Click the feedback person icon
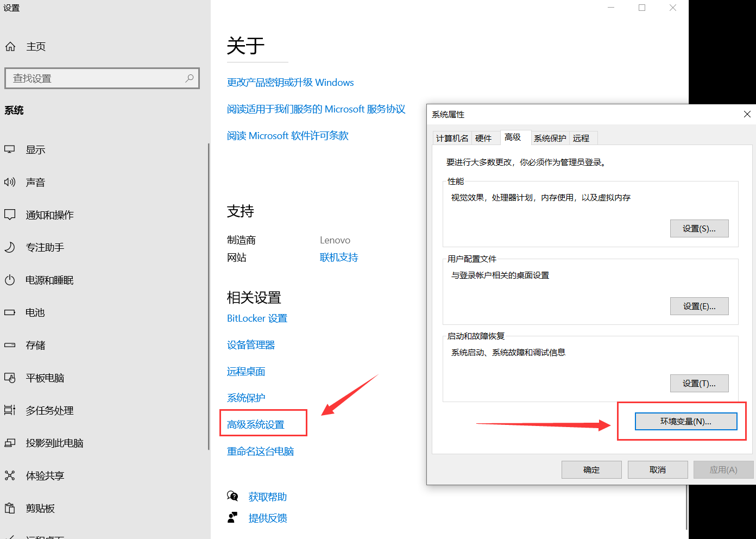This screenshot has width=756, height=539. (x=232, y=517)
